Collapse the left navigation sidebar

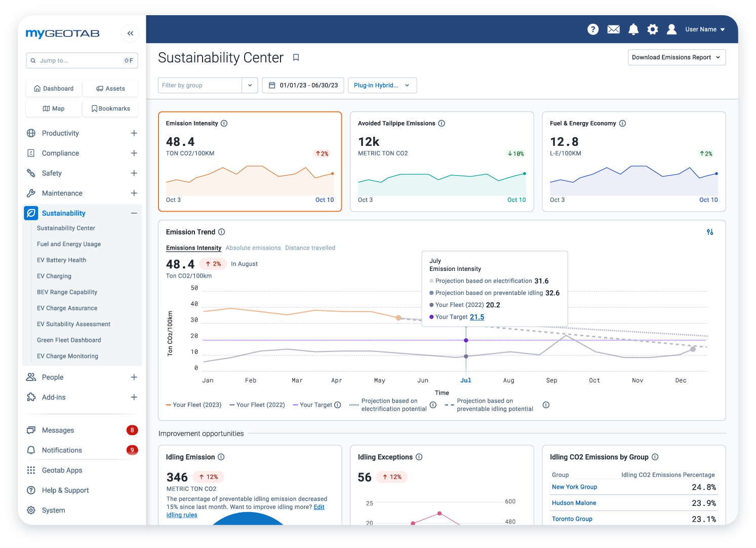point(130,33)
